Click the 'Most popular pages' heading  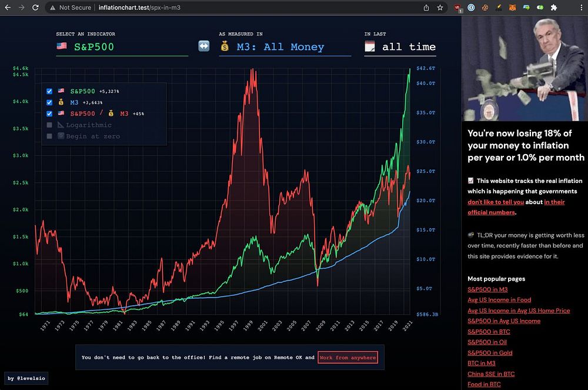pos(496,279)
